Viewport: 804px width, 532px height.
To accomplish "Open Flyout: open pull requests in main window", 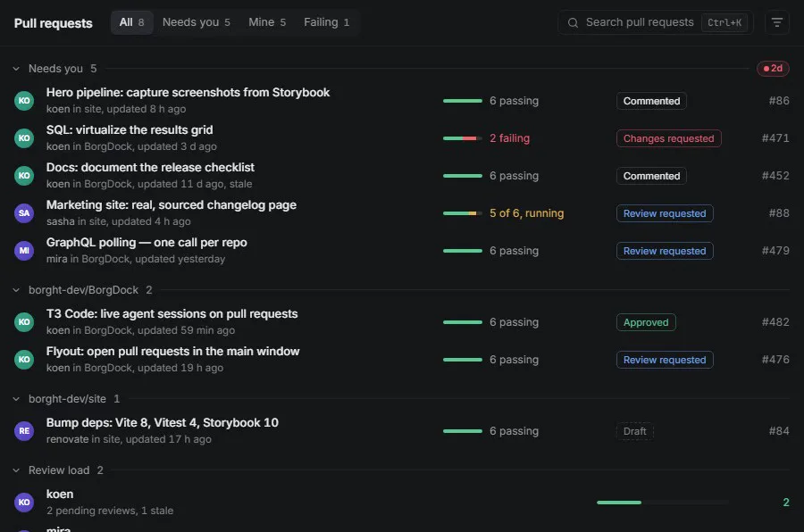I will [x=172, y=351].
